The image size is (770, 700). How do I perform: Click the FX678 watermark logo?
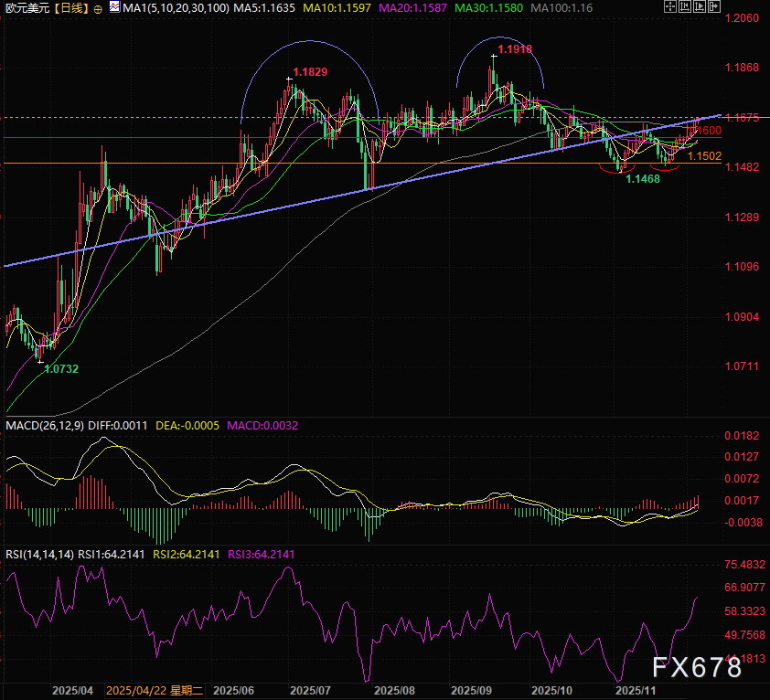click(x=697, y=668)
